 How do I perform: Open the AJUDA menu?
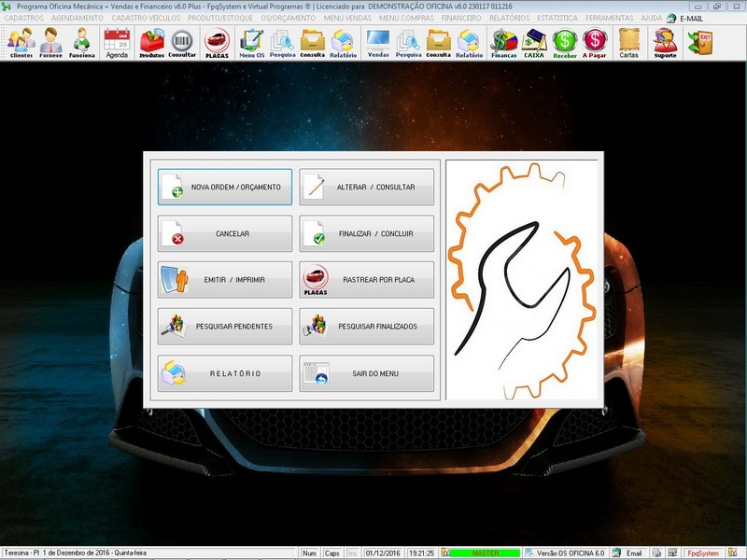coord(651,18)
